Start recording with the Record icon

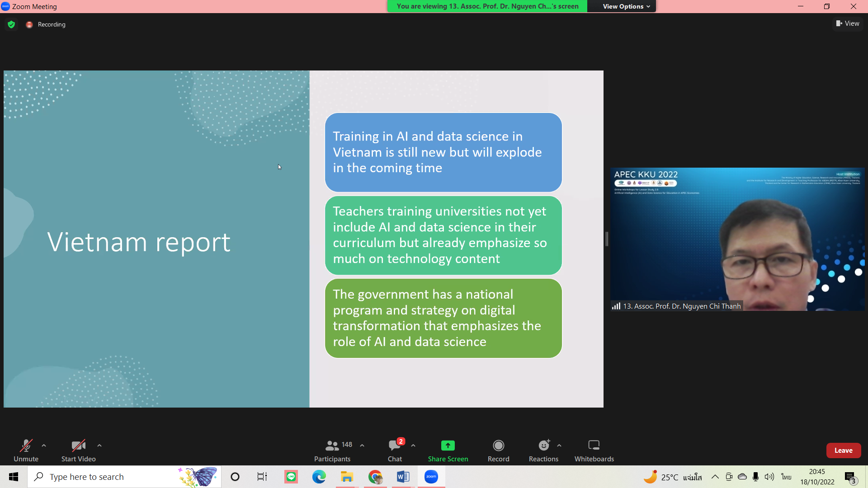tap(498, 446)
